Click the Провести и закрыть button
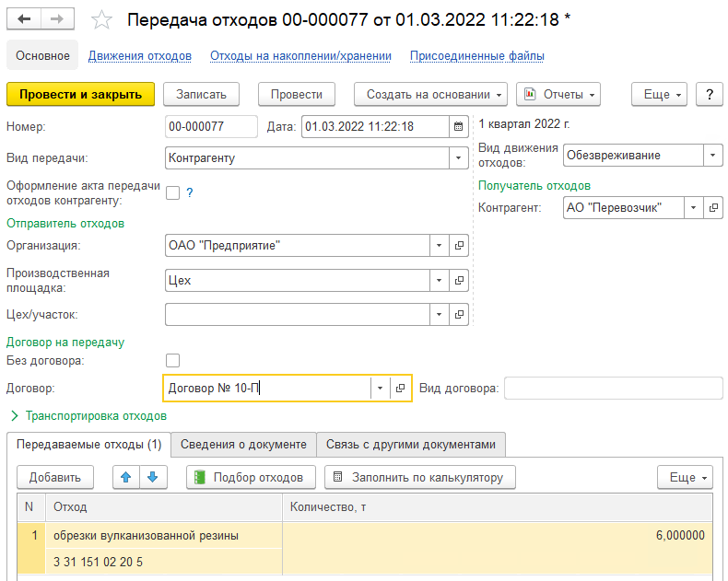The width and height of the screenshot is (728, 581). [x=80, y=94]
